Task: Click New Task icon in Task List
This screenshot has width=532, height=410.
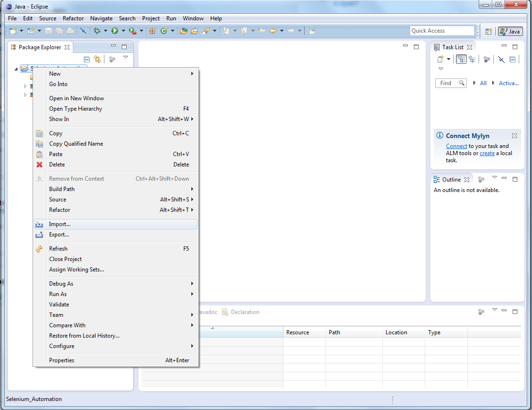Action: (440, 59)
